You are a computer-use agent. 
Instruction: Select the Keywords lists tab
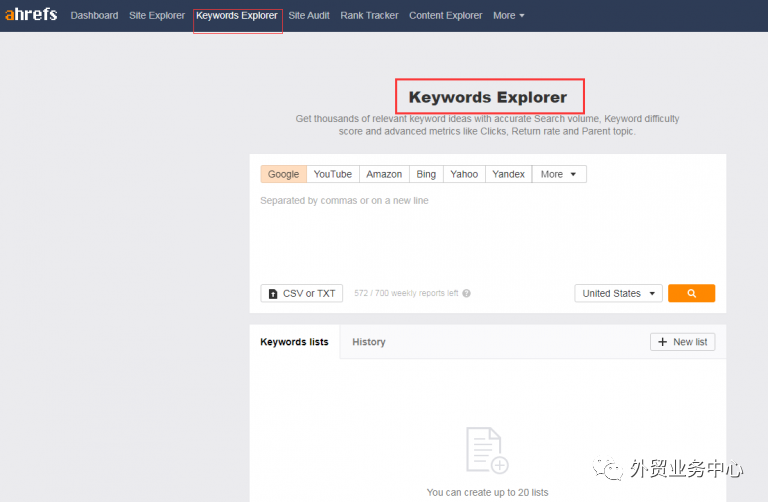pyautogui.click(x=294, y=342)
